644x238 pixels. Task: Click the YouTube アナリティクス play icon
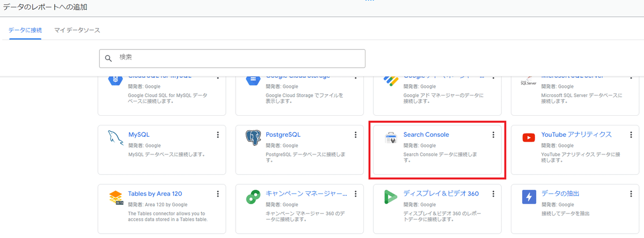click(529, 138)
